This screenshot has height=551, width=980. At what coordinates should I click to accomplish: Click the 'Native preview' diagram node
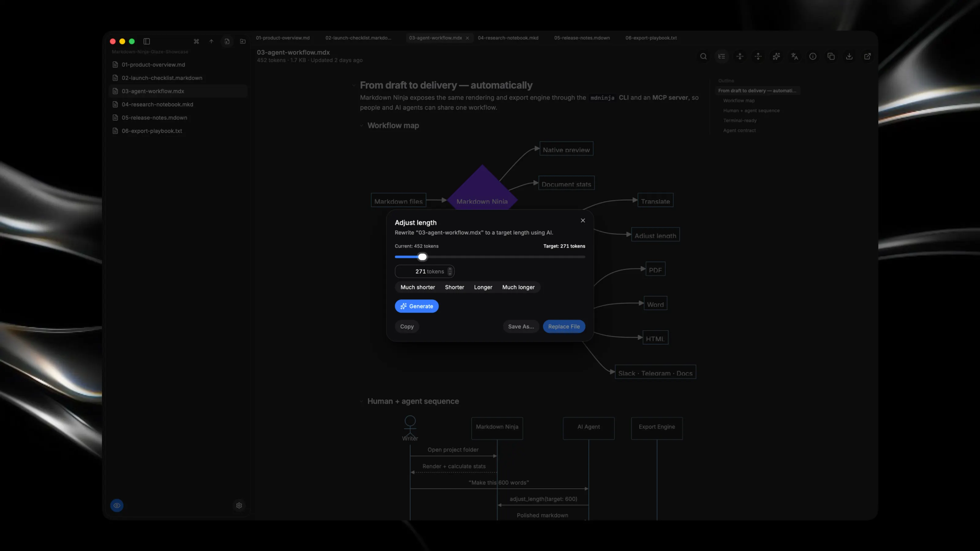click(566, 149)
